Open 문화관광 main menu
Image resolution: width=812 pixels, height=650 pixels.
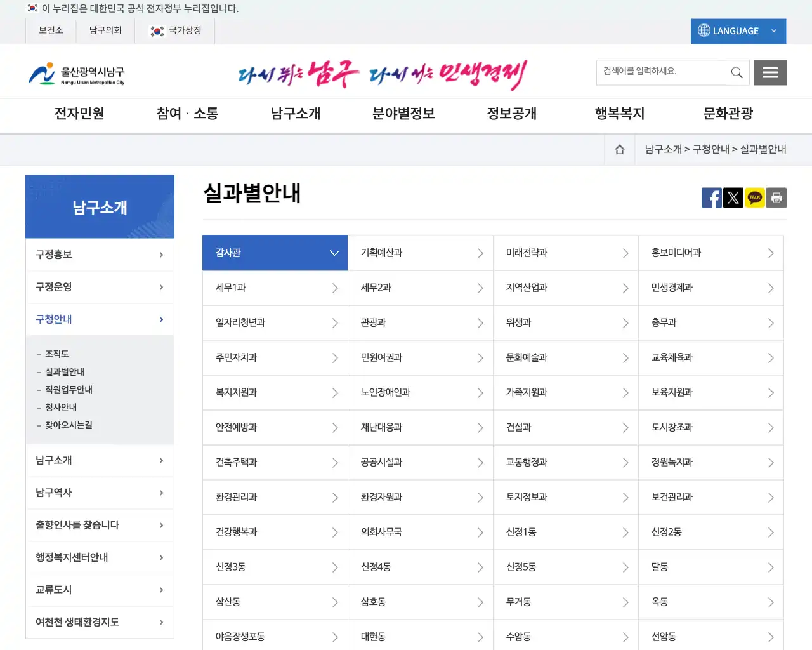click(728, 114)
